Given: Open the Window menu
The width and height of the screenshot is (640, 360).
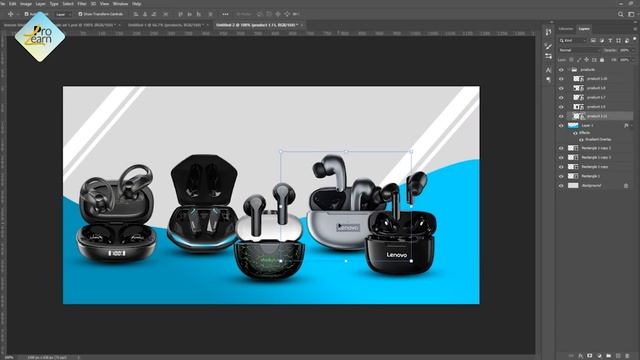Looking at the screenshot, I should (120, 4).
